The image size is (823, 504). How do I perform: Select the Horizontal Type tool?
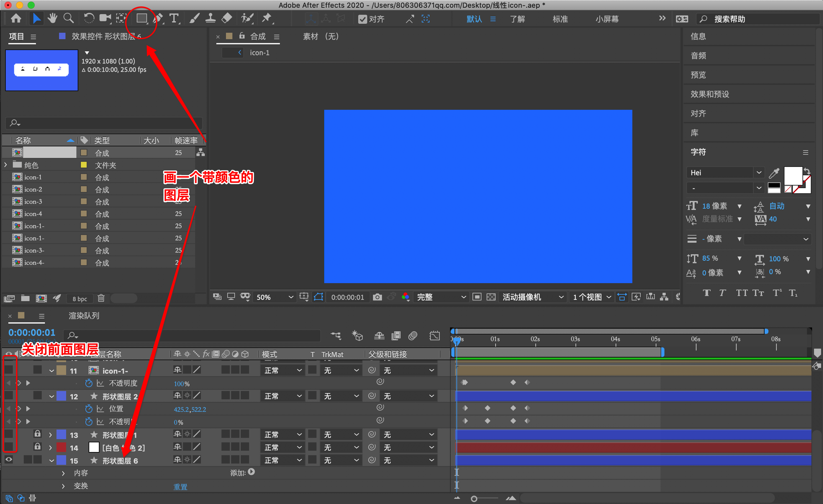coord(174,18)
